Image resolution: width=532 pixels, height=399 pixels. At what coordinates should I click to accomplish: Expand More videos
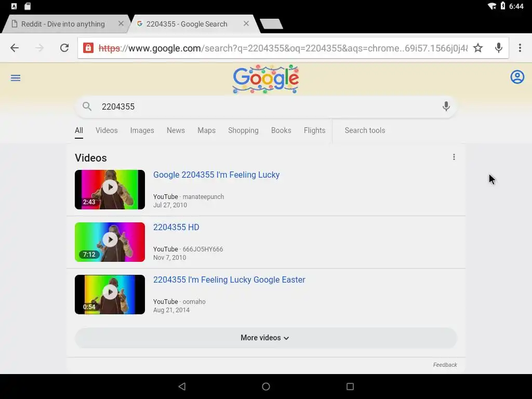point(266,338)
